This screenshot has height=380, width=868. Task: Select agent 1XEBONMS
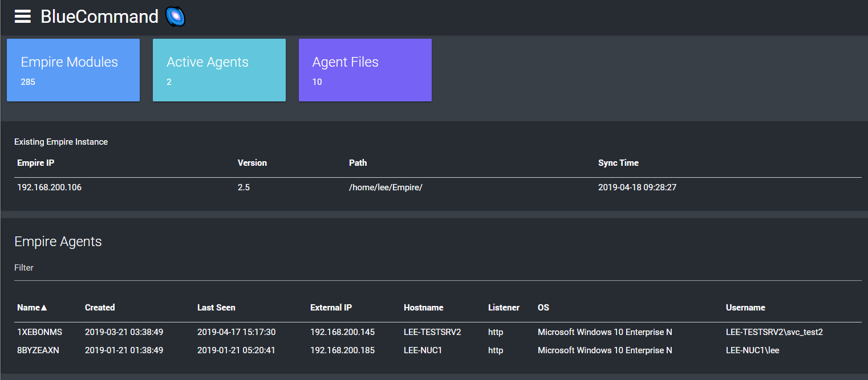click(x=39, y=332)
